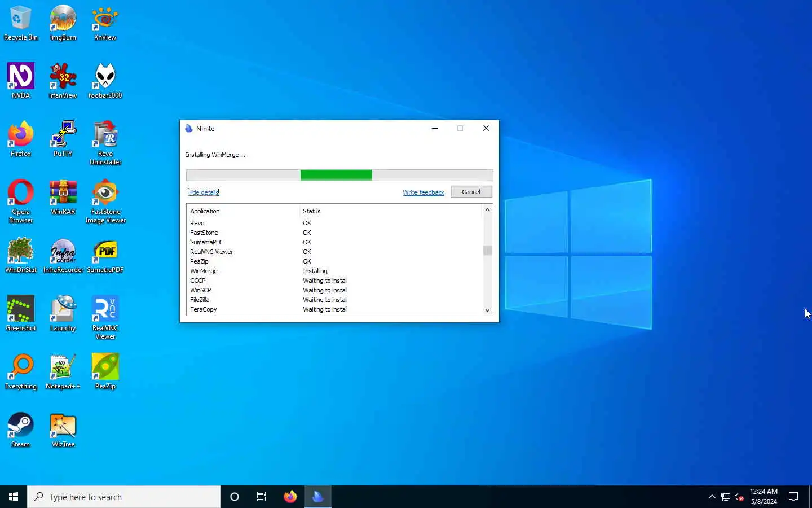Click the Firefox taskbar icon
812x508 pixels.
click(290, 497)
